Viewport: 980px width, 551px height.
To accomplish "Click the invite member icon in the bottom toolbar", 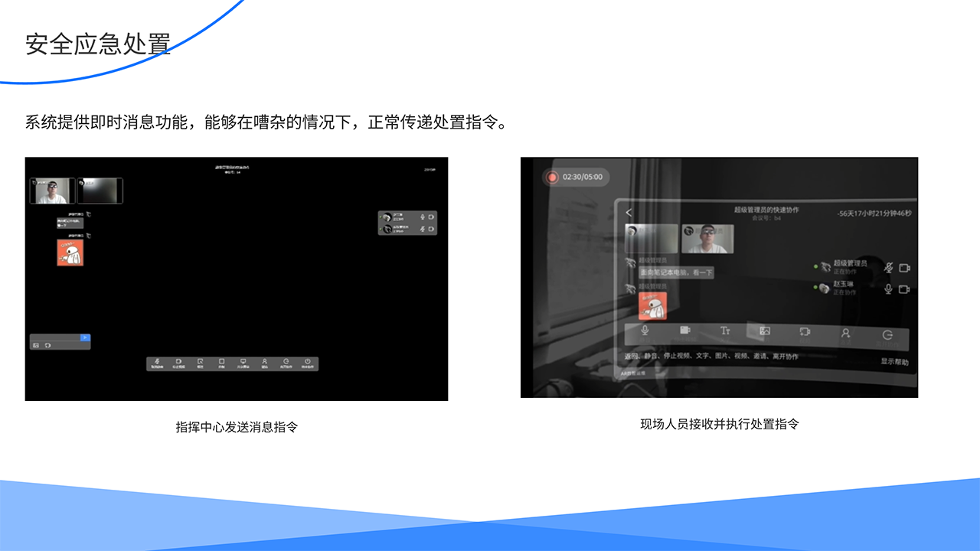I will click(x=265, y=361).
